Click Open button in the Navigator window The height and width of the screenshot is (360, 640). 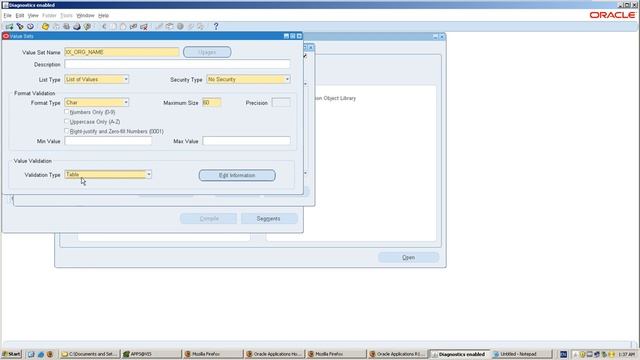[408, 258]
